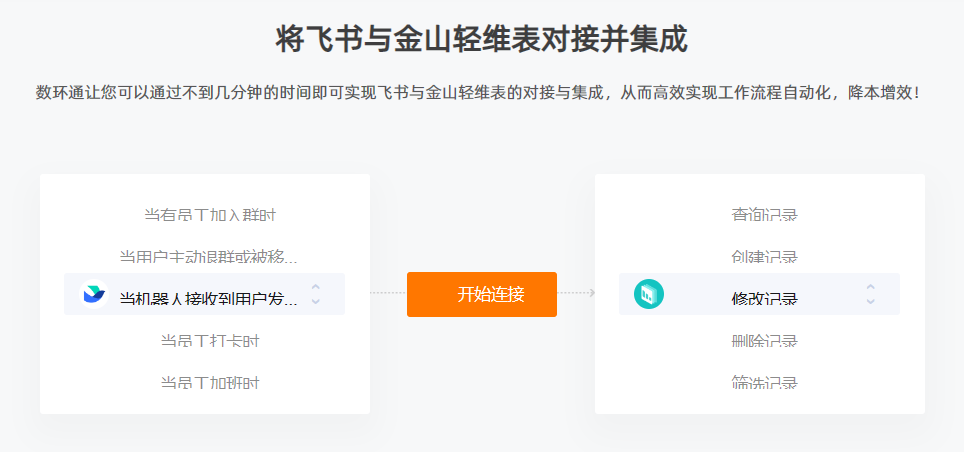The height and width of the screenshot is (452, 964).
Task: Click the up chevron beside 修改记录
Action: [x=871, y=287]
